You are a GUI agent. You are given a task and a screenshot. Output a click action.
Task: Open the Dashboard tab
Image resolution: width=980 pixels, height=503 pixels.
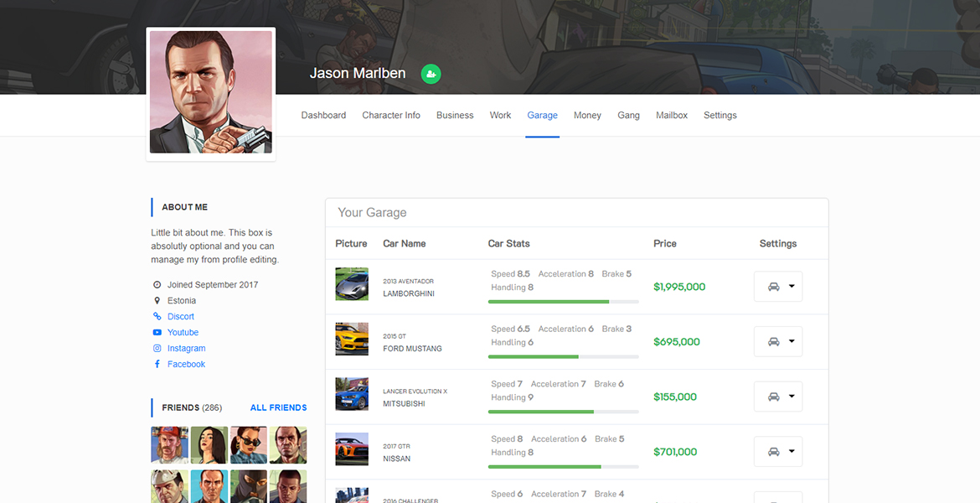point(324,115)
